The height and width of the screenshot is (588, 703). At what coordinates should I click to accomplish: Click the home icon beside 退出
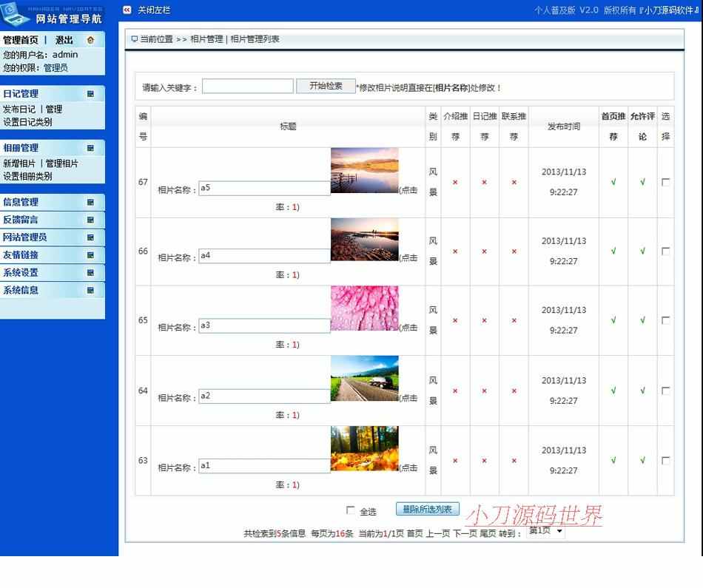point(90,40)
